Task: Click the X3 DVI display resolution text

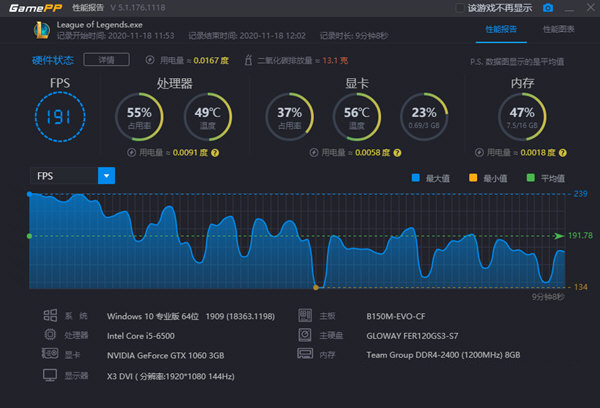Action: tap(171, 377)
